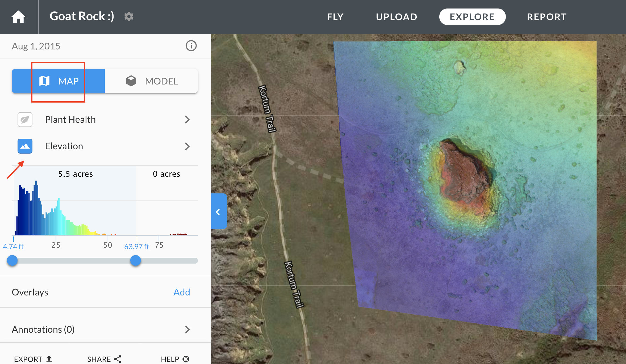Open Goat Rock project settings gear
626x364 pixels.
129,16
